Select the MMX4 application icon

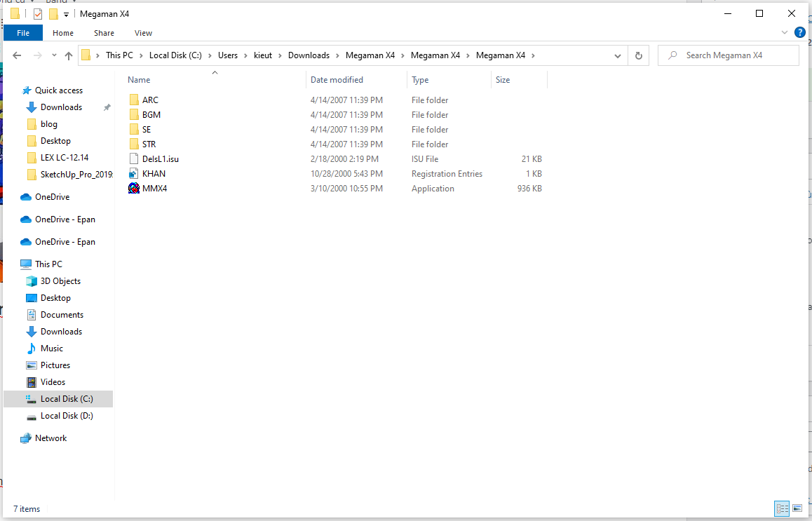[134, 188]
